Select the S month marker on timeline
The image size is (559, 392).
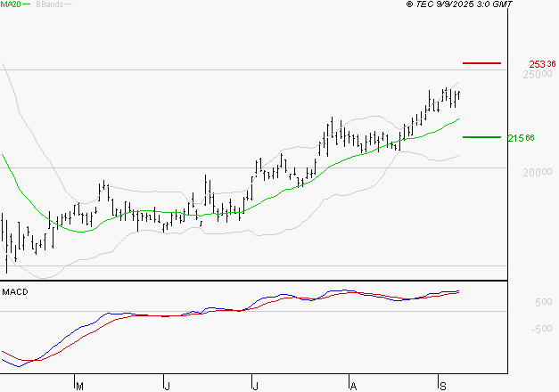tap(443, 386)
